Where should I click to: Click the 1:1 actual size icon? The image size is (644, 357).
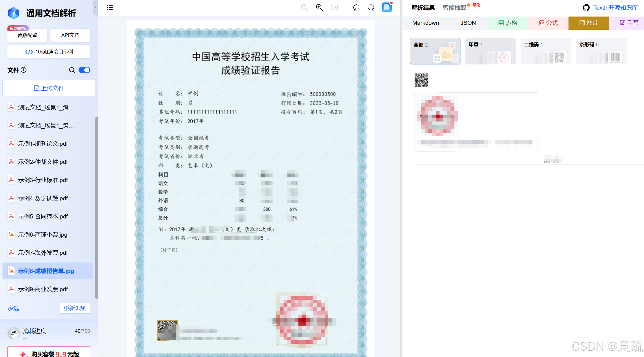pos(334,7)
